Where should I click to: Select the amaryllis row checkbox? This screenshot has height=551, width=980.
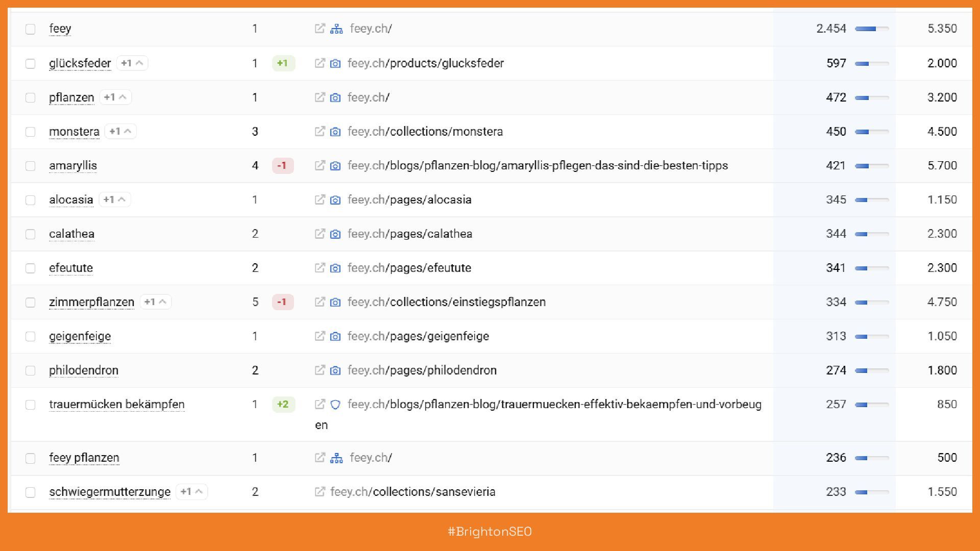[x=31, y=166]
